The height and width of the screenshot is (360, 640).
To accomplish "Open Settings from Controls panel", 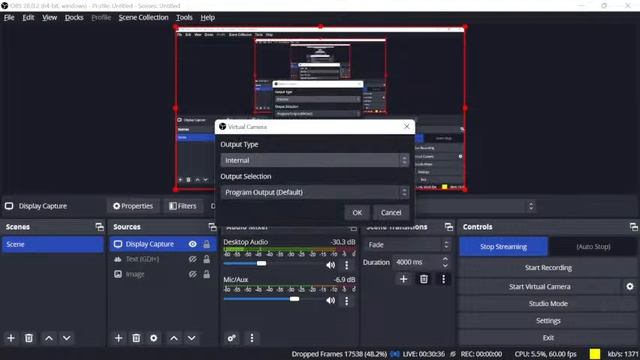I will [548, 321].
